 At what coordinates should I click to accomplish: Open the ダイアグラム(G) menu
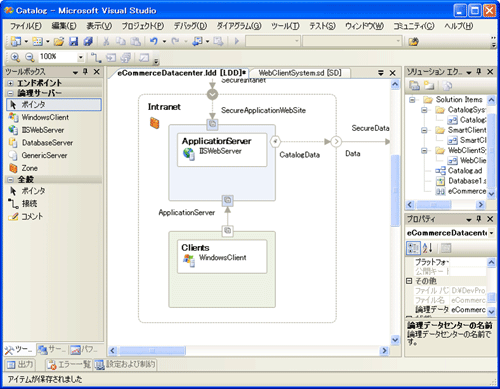(239, 26)
